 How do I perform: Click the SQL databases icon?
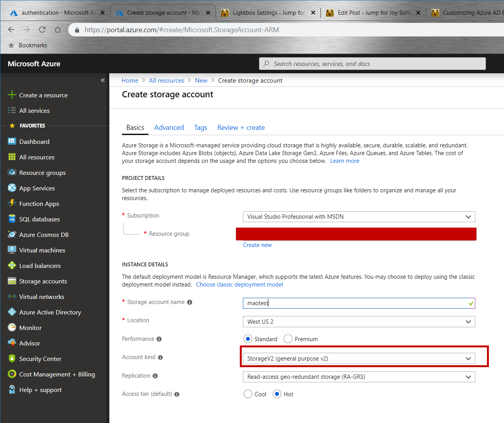coord(12,219)
